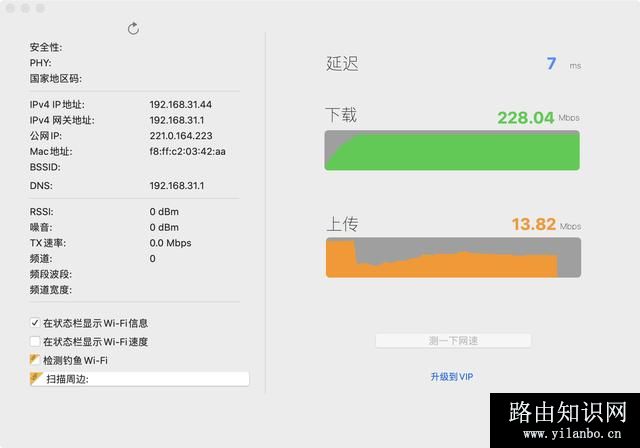Click the 延迟 latency label
640x448 pixels.
pyautogui.click(x=342, y=64)
